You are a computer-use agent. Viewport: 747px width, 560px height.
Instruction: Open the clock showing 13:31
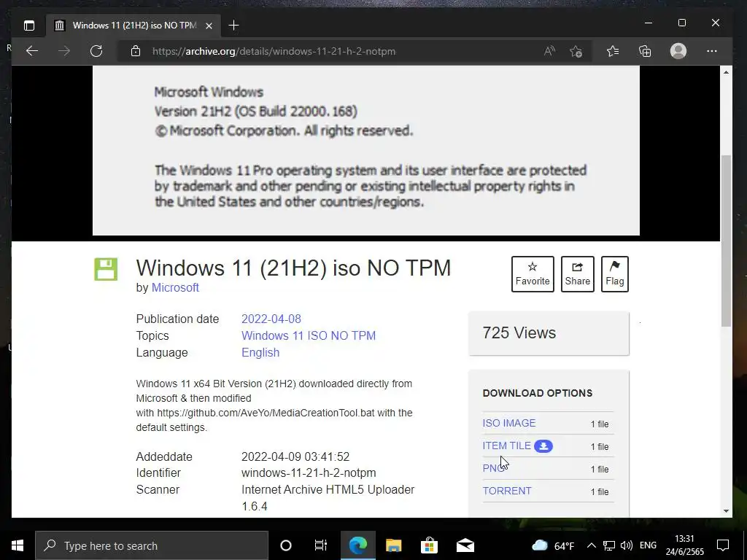(684, 545)
